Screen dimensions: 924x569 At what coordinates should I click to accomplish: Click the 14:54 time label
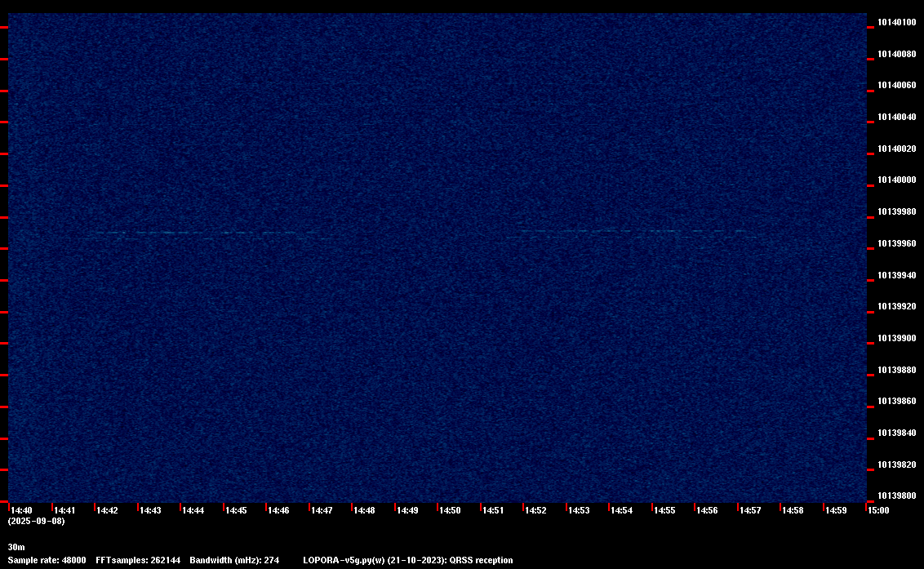coord(622,510)
